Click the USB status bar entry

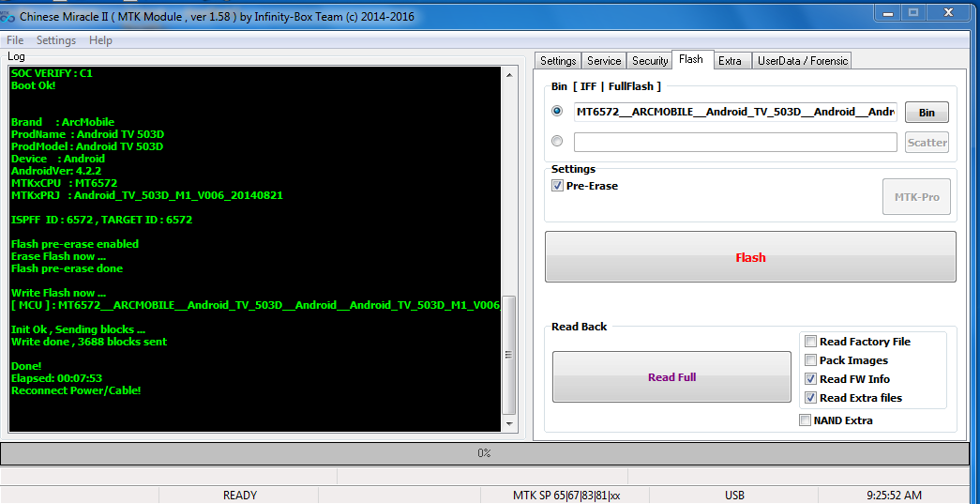click(x=735, y=496)
